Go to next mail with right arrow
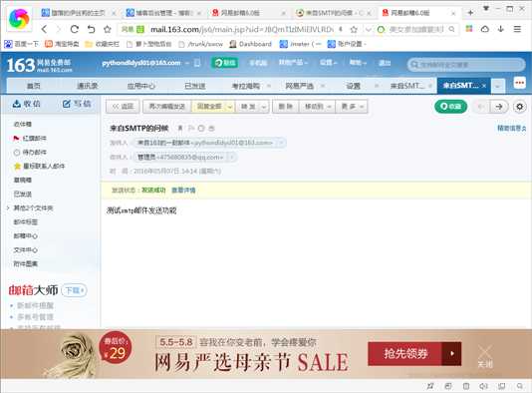The height and width of the screenshot is (393, 532). point(499,107)
